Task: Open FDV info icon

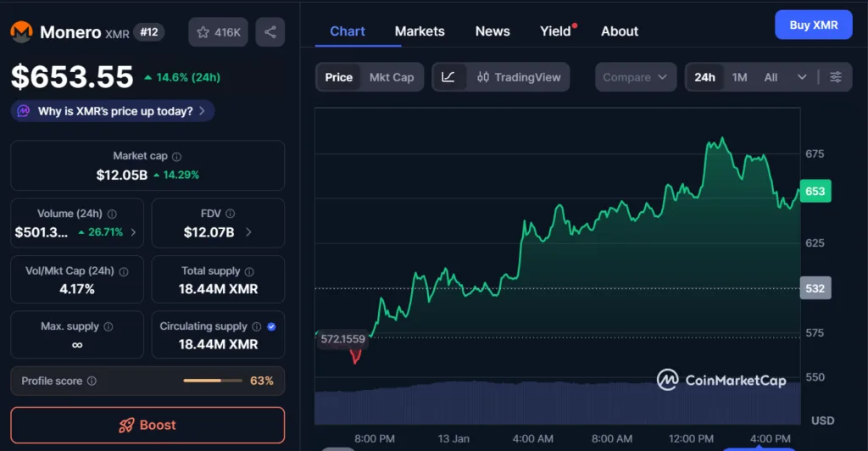Action: point(231,214)
